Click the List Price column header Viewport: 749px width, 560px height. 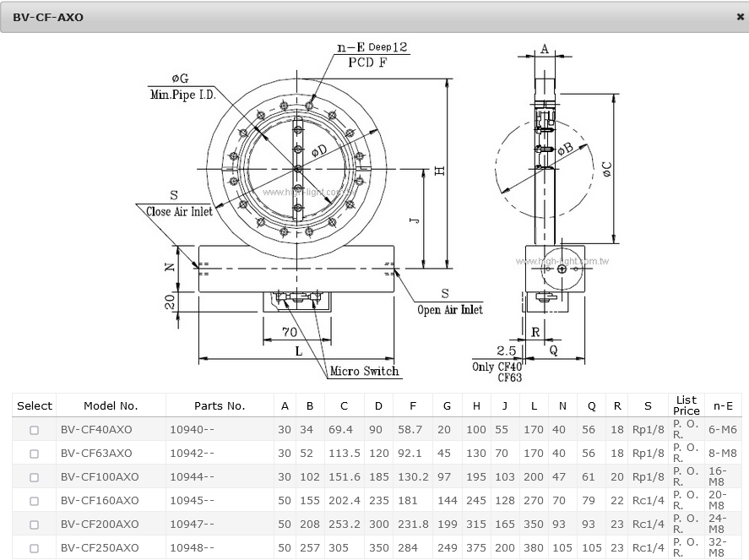pyautogui.click(x=687, y=405)
